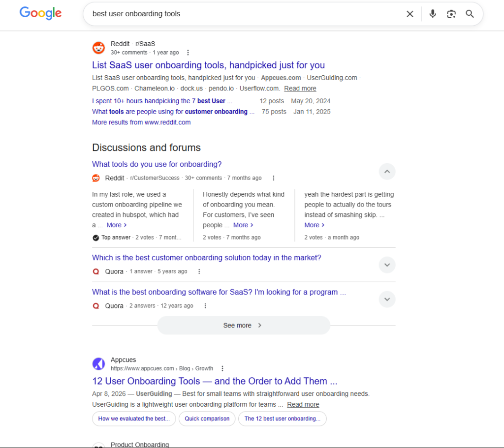The image size is (504, 448).
Task: Open 'I spent 10+ hours handpicking' sublink
Action: click(x=162, y=101)
